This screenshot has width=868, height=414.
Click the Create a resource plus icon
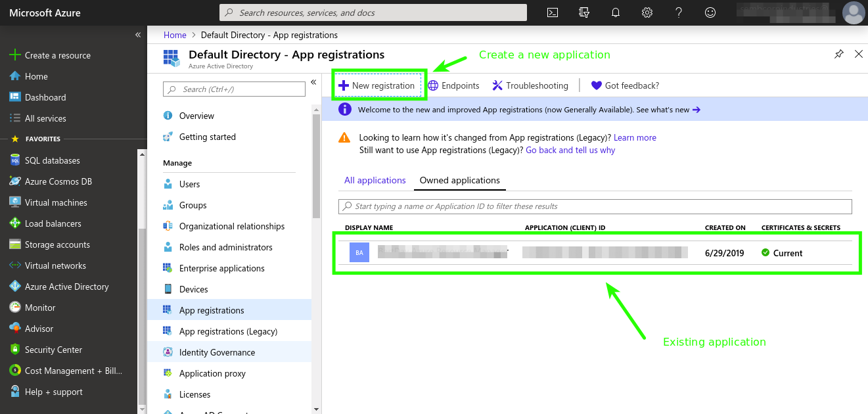tap(15, 55)
